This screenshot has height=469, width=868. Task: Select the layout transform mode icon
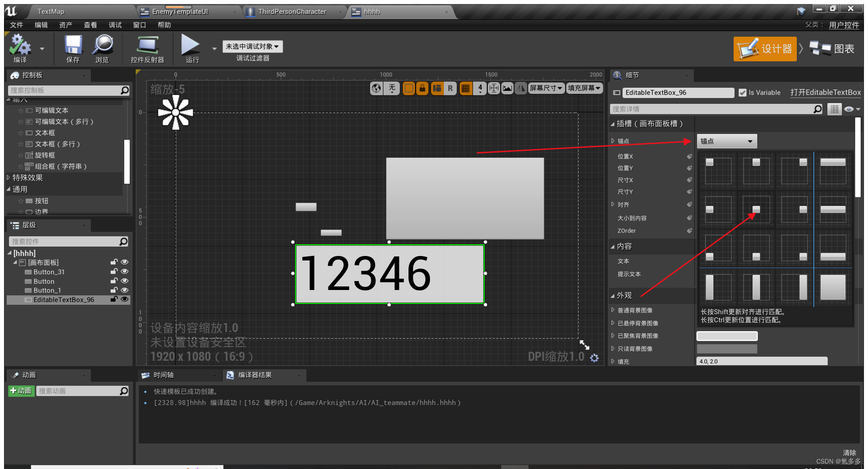point(437,89)
